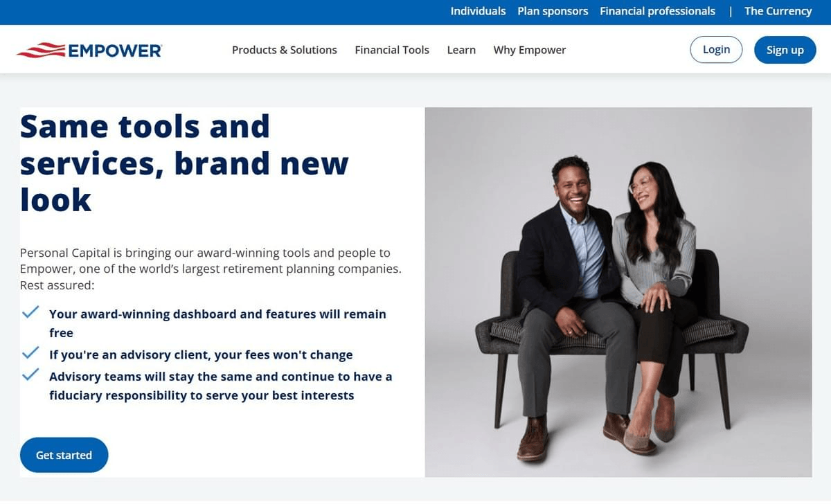Click the headline 'Same tools and services, brand new look'

point(184,163)
